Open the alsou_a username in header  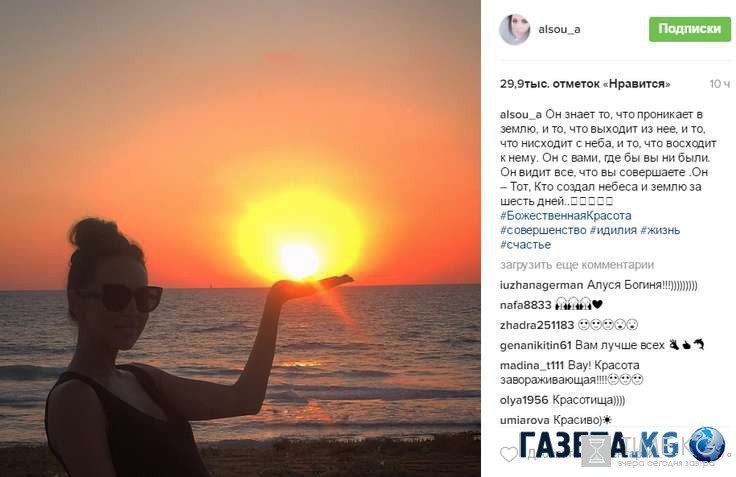559,29
